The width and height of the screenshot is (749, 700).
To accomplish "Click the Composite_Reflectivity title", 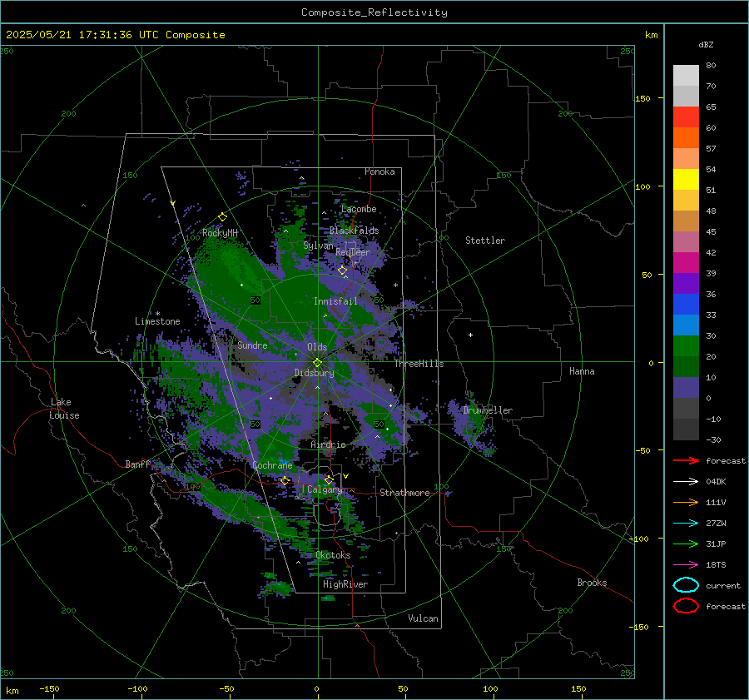I will 374,12.
